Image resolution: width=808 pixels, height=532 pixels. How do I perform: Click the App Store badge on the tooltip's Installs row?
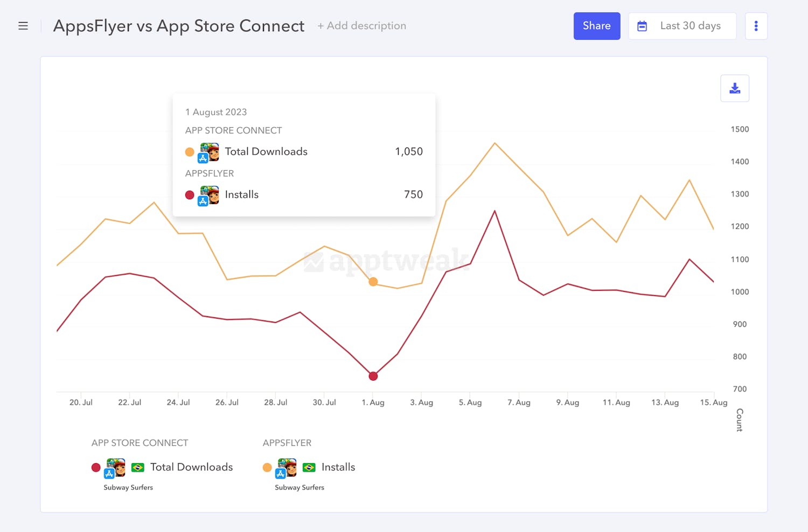point(203,200)
